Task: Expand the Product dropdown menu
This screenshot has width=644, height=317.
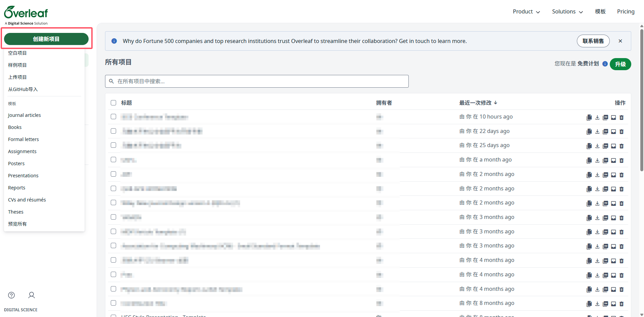Action: coord(526,11)
